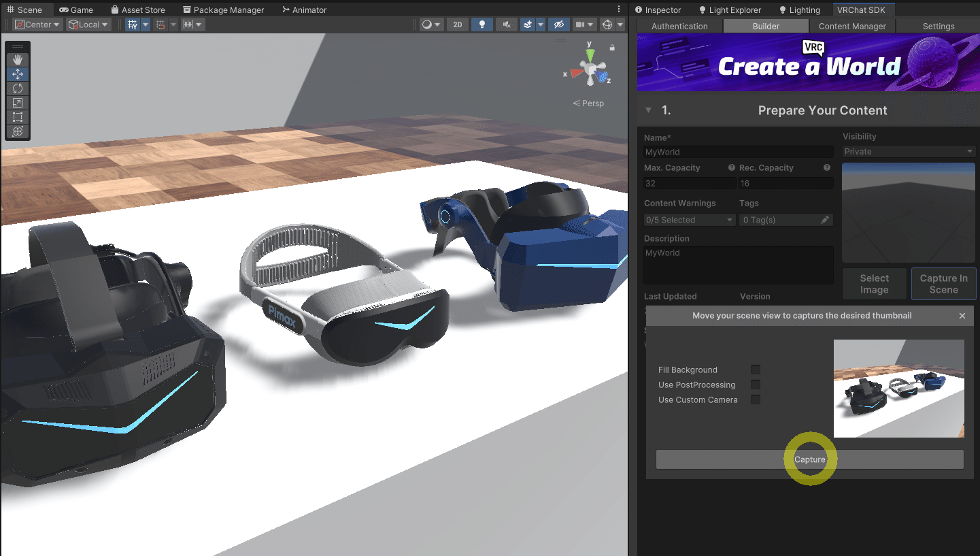Select the Scale tool
This screenshot has height=556, width=980.
(x=18, y=103)
